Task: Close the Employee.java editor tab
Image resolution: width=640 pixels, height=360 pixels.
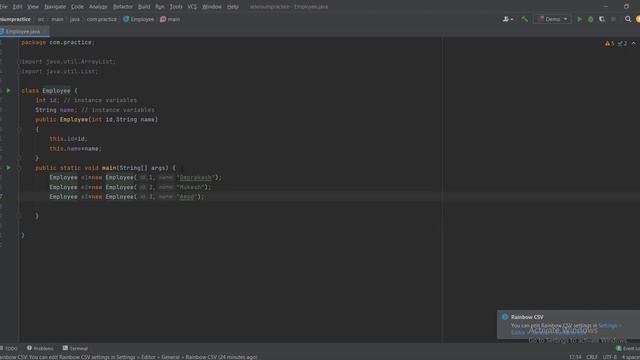Action: tap(44, 31)
